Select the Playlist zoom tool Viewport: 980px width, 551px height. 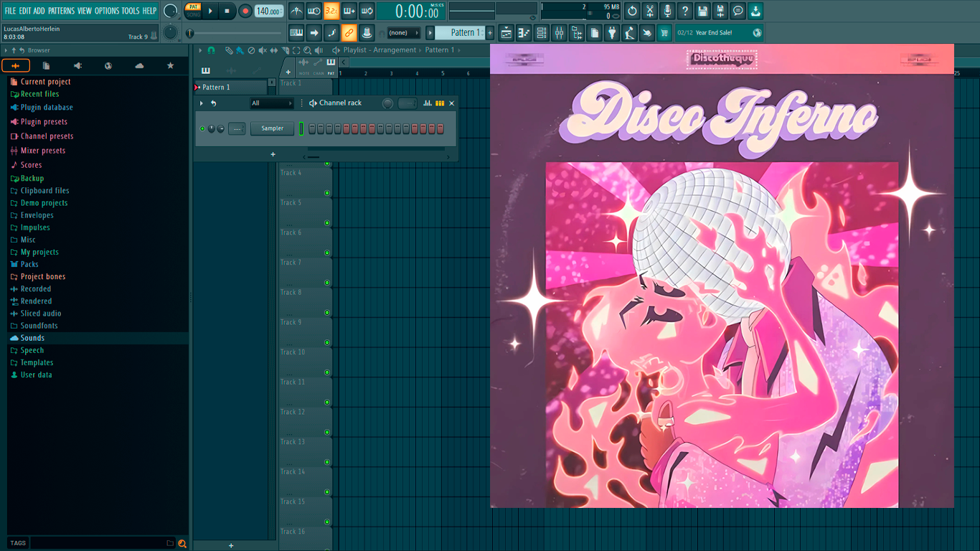308,50
